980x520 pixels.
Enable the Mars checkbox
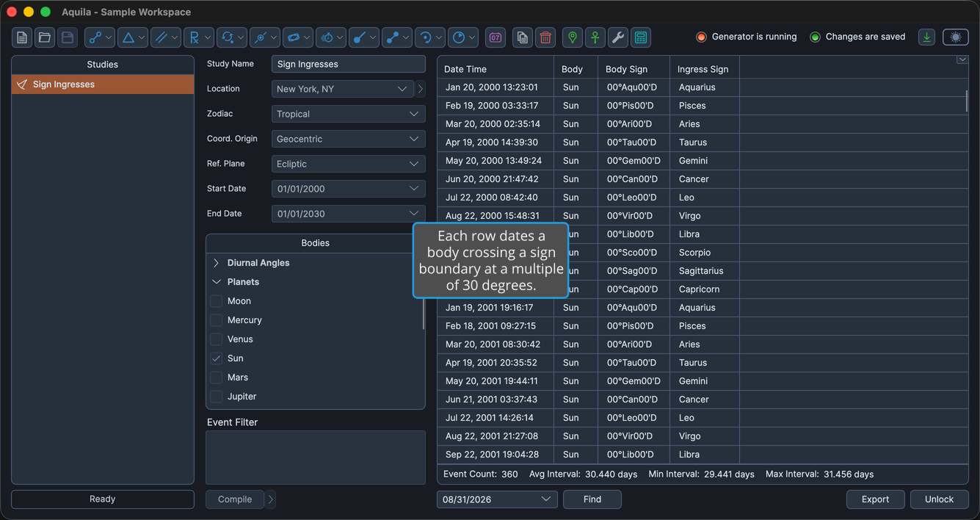pyautogui.click(x=217, y=378)
